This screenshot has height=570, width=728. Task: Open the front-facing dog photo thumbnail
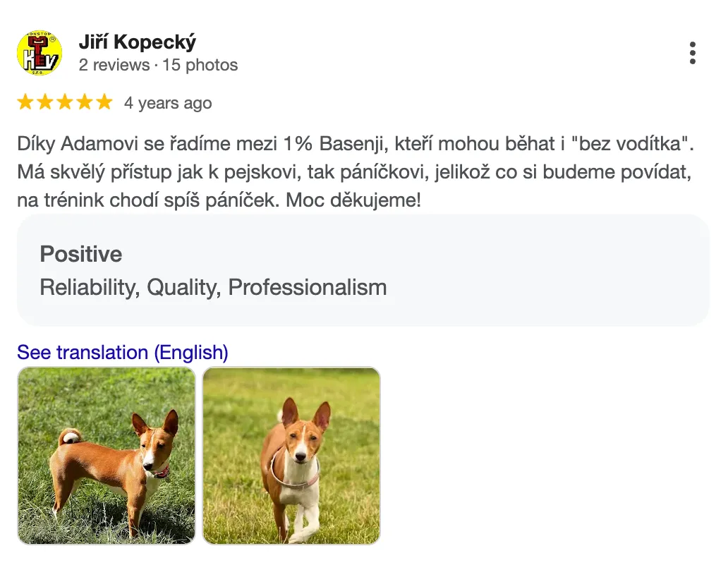point(291,456)
